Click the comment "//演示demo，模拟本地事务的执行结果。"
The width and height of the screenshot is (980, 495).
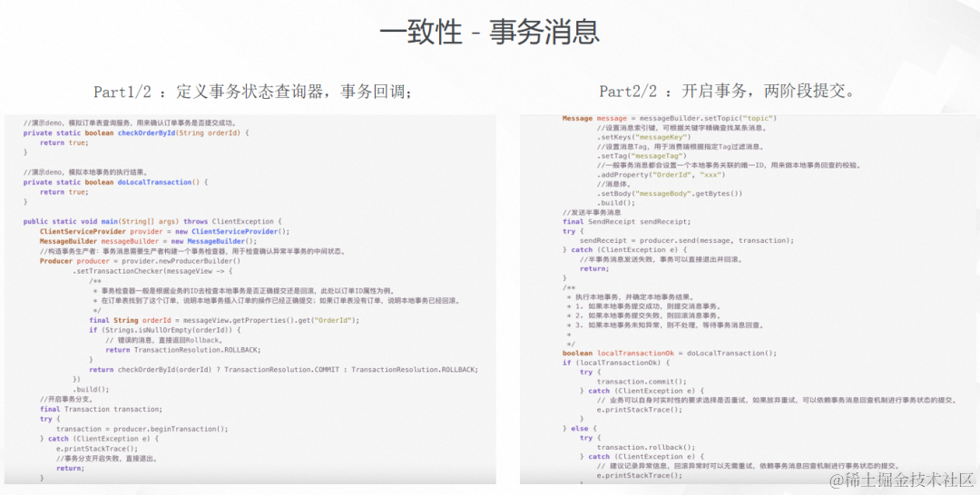pos(85,171)
